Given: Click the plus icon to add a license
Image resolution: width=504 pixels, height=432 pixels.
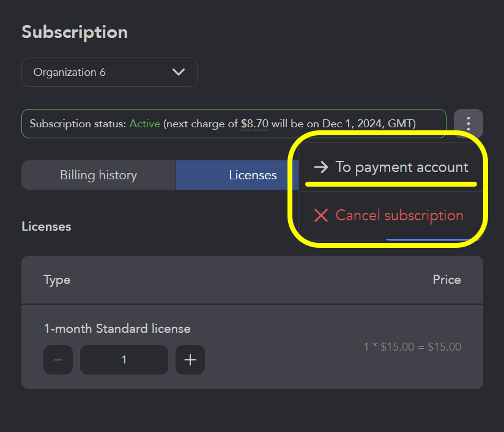Looking at the screenshot, I should click(x=190, y=360).
